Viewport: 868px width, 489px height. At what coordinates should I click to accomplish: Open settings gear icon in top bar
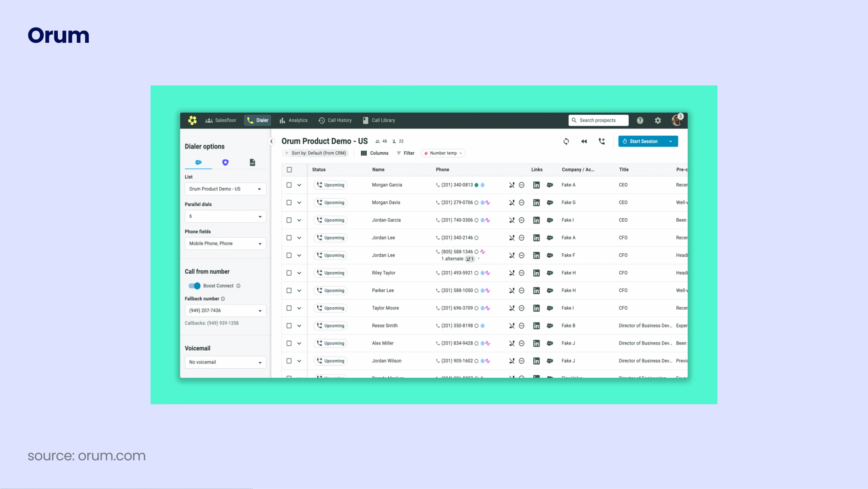(658, 120)
